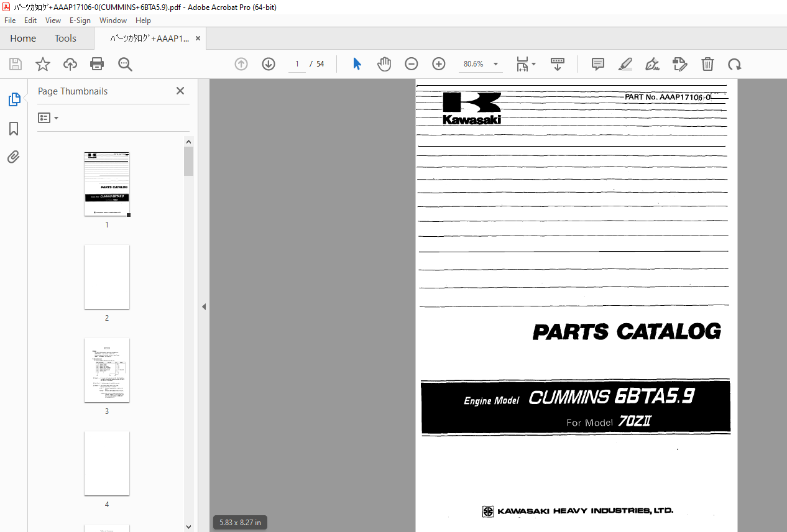Activate the Hand pan tool
787x532 pixels.
click(384, 64)
